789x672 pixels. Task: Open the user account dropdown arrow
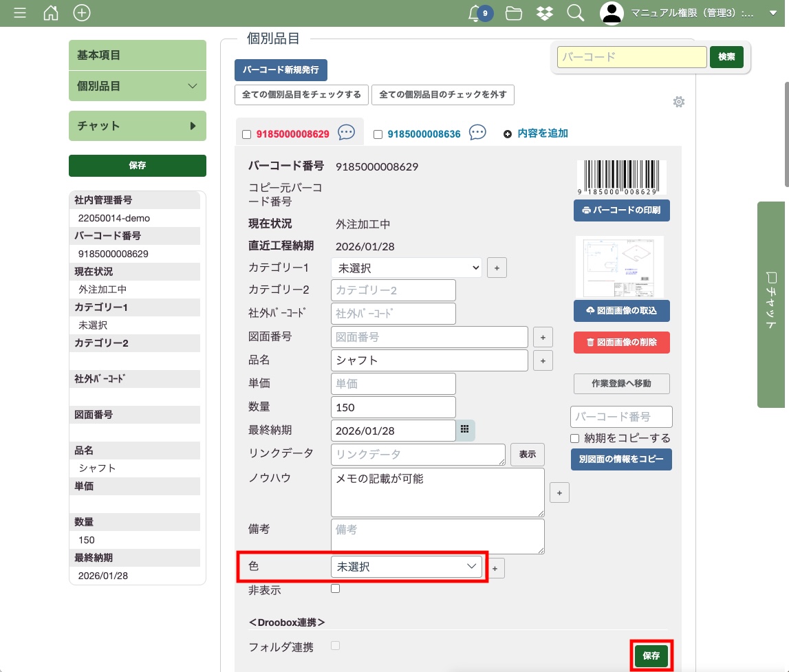click(772, 13)
